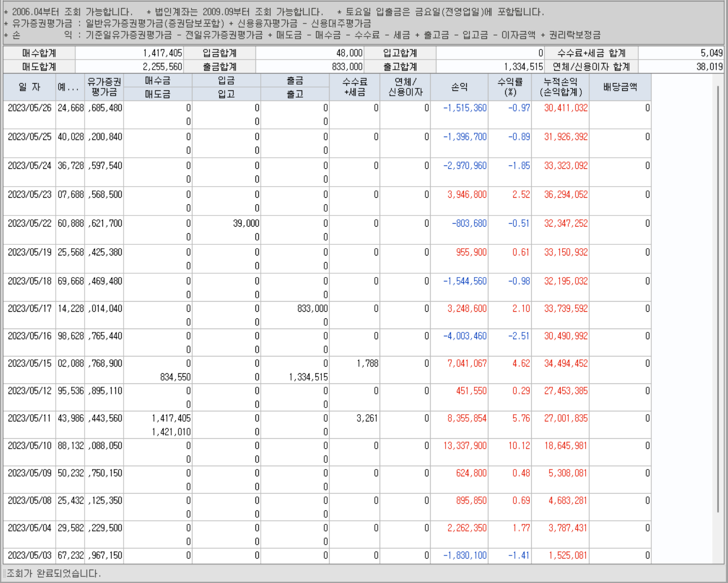Select the 2023/05/26 date row
This screenshot has height=583, width=728.
click(29, 108)
